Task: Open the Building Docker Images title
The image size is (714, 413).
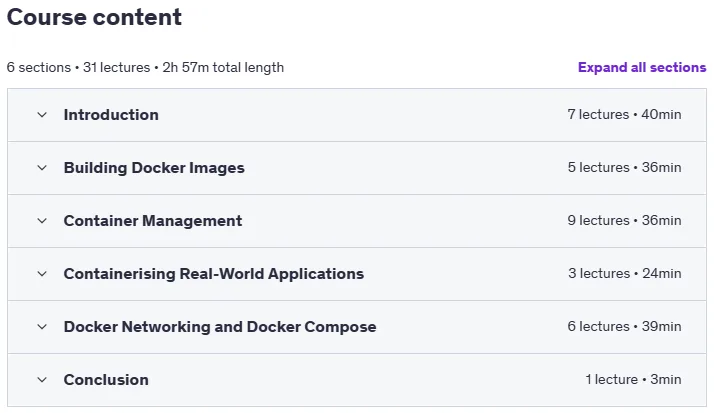Action: (154, 168)
